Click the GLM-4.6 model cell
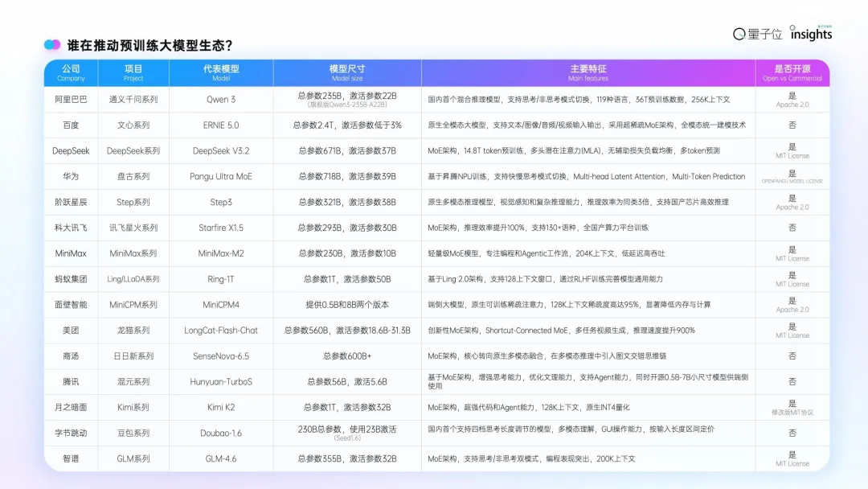This screenshot has width=868, height=489. (x=221, y=458)
